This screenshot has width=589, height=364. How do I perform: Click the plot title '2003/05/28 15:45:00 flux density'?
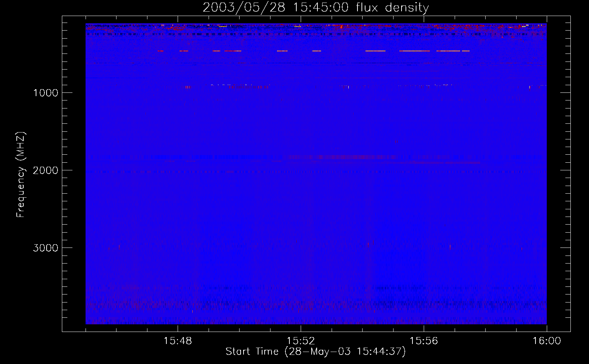[316, 8]
